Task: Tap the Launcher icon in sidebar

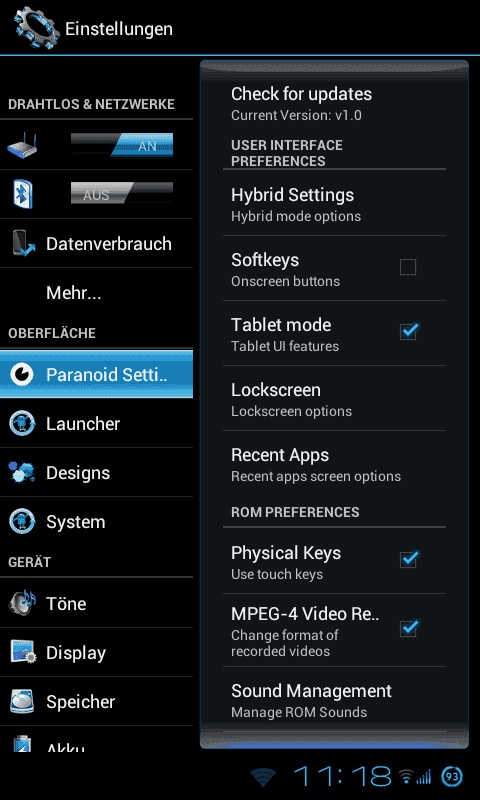Action: click(22, 423)
